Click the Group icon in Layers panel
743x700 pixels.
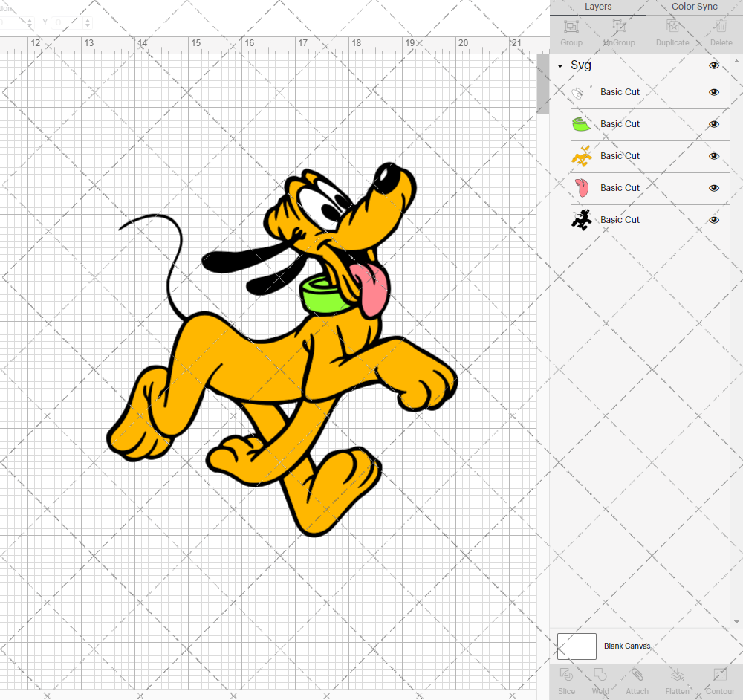[x=571, y=27]
